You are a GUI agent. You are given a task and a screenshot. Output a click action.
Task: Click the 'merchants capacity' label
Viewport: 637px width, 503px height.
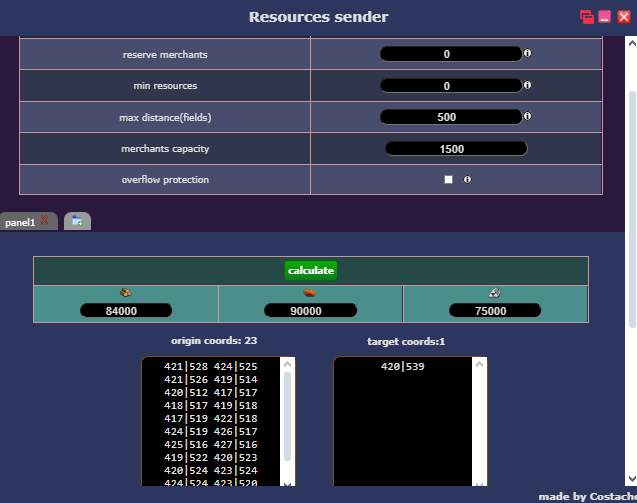pyautogui.click(x=165, y=149)
